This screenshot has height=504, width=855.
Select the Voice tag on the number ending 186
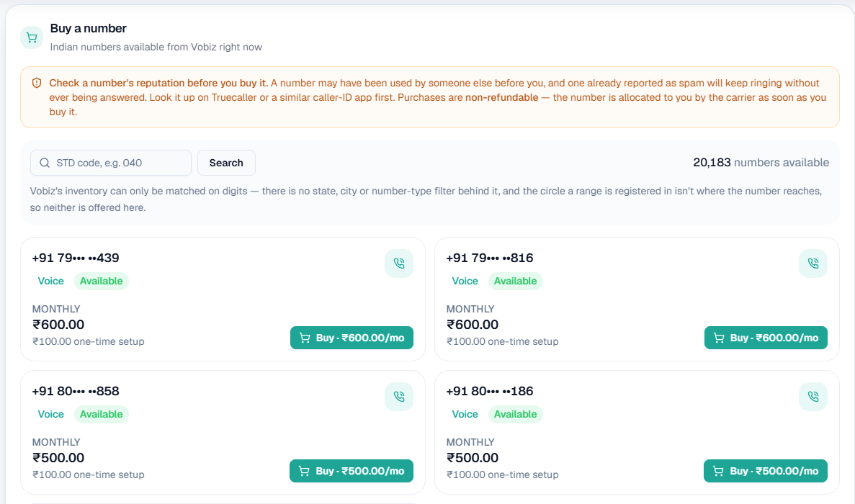point(465,414)
